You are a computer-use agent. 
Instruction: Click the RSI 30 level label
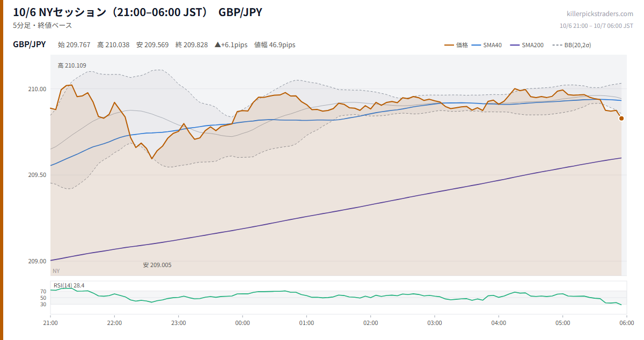coord(43,304)
